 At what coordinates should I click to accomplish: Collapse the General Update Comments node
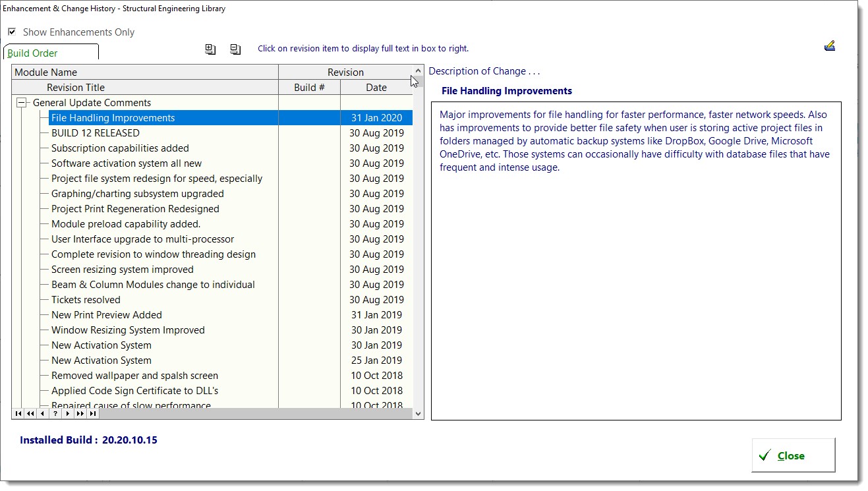pyautogui.click(x=22, y=103)
